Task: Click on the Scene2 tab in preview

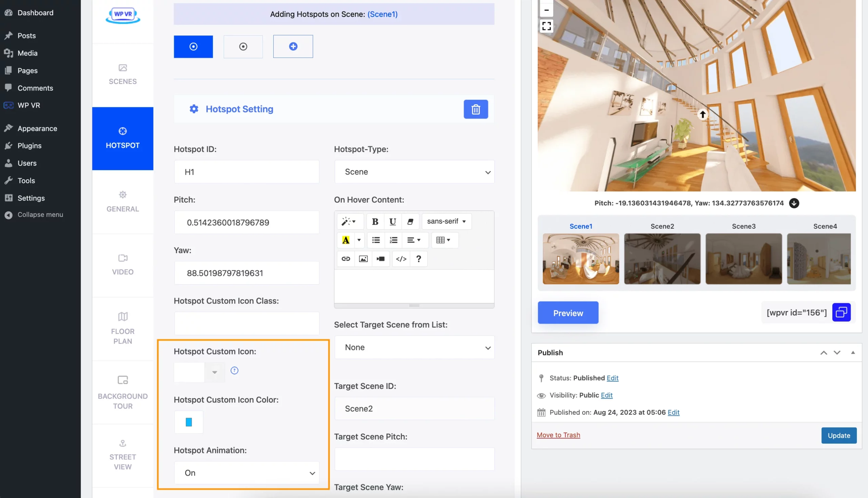Action: [x=662, y=226]
